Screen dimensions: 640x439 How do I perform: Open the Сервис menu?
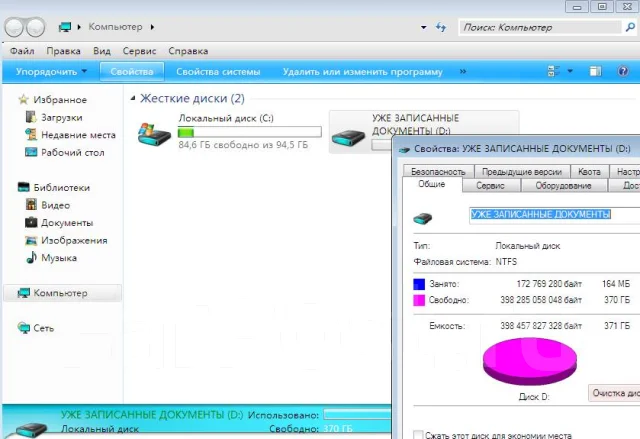click(139, 51)
